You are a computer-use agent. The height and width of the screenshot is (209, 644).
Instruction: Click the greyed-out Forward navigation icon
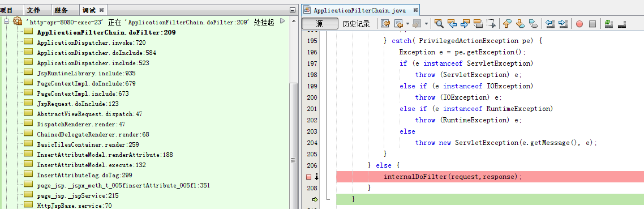pos(417,23)
